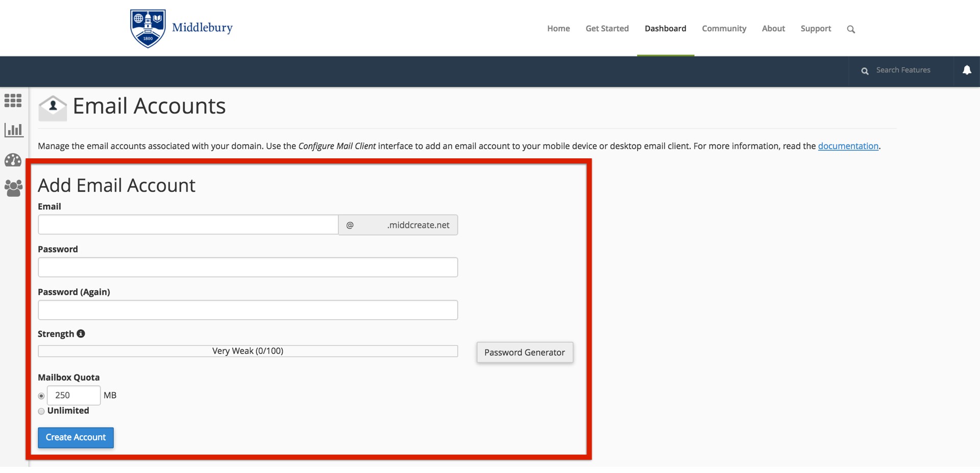Open the Get Started menu item
Image resolution: width=980 pixels, height=473 pixels.
coord(607,29)
